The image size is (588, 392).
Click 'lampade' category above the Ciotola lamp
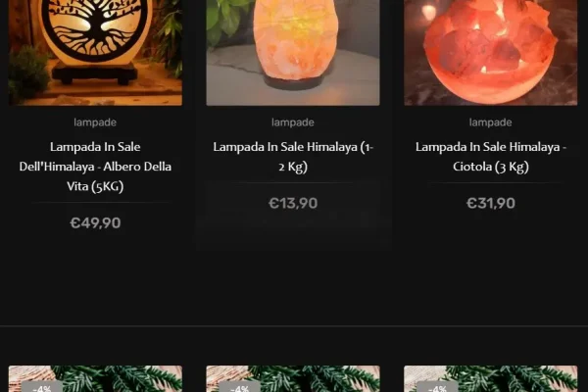491,122
